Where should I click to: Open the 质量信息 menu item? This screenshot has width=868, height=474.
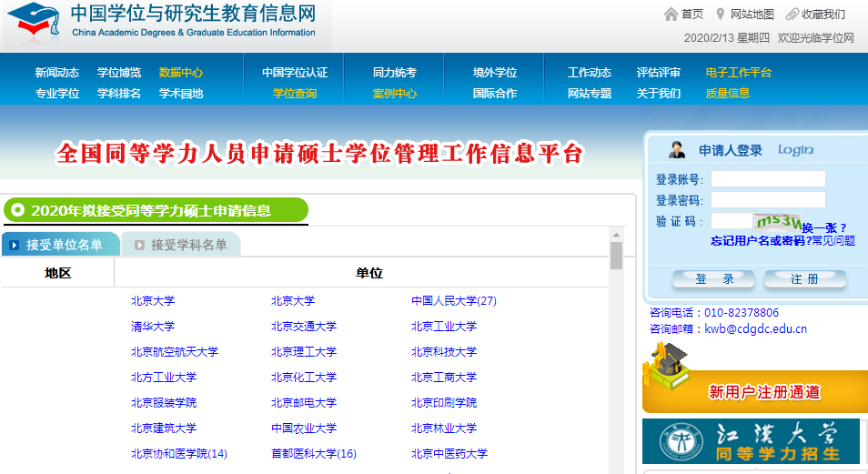pyautogui.click(x=727, y=94)
